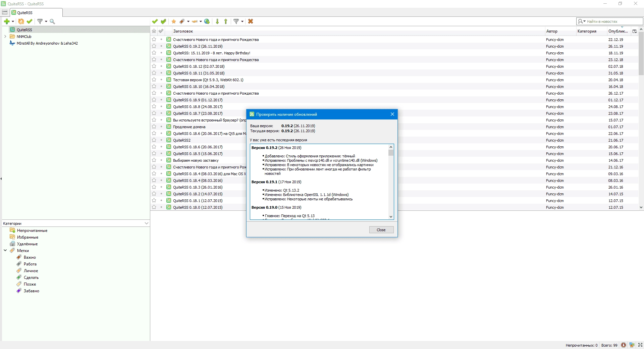Close update dialog via title bar X
Image resolution: width=644 pixels, height=349 pixels.
pyautogui.click(x=392, y=114)
